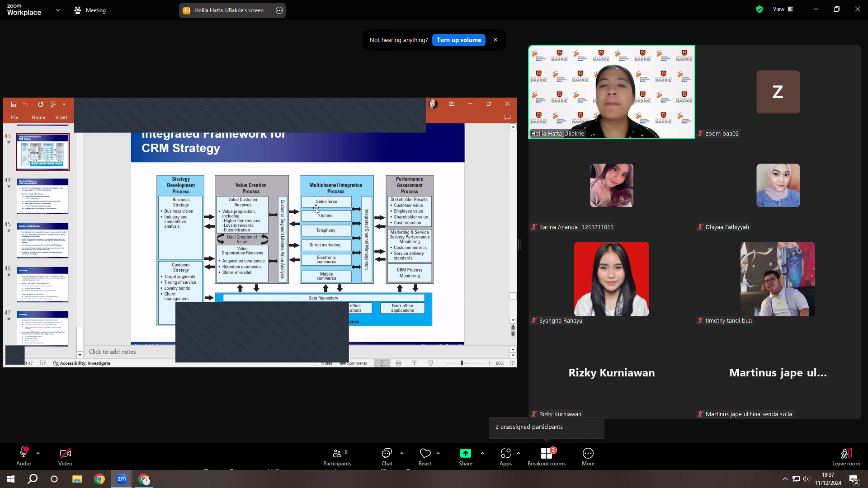Image resolution: width=868 pixels, height=488 pixels.
Task: Expand chat options chevron
Action: tap(402, 453)
